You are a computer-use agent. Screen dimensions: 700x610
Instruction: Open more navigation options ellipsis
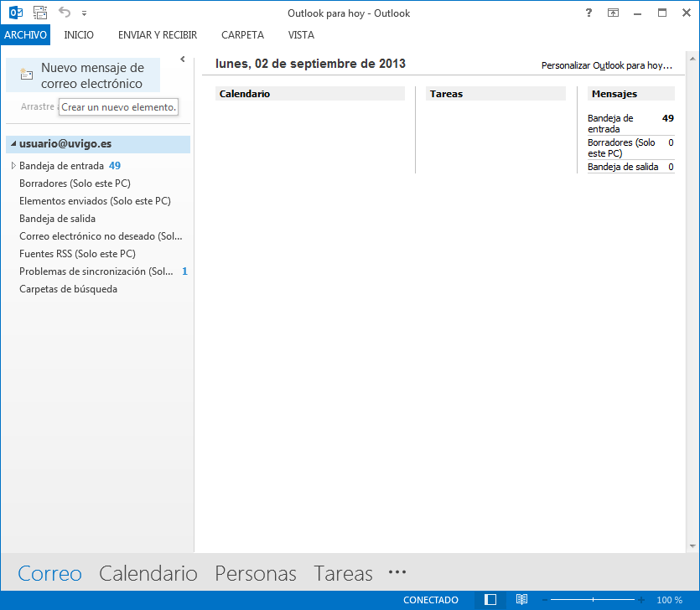(x=397, y=572)
